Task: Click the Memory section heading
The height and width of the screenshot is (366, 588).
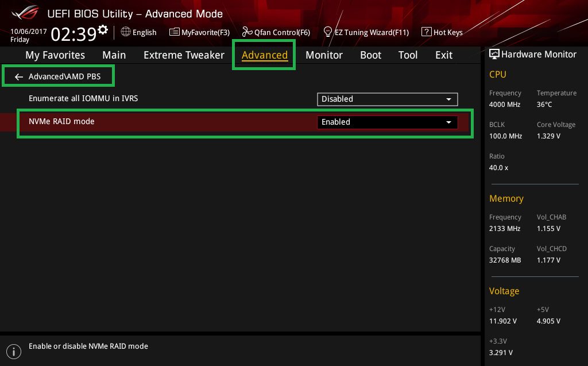Action: (506, 199)
